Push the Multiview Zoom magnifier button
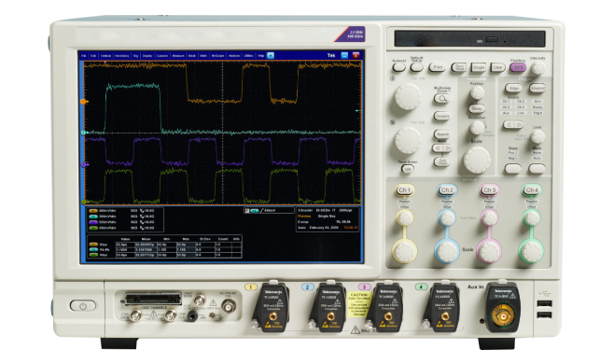Viewport: 614px width, 364px height. coord(442,99)
